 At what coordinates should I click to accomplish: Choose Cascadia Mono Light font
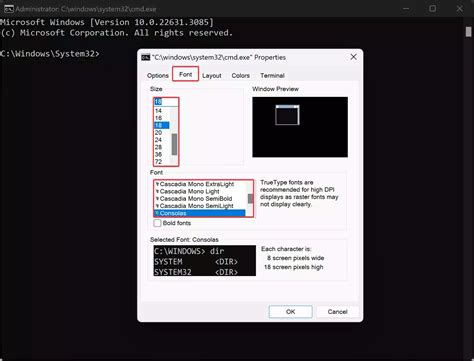(200, 191)
